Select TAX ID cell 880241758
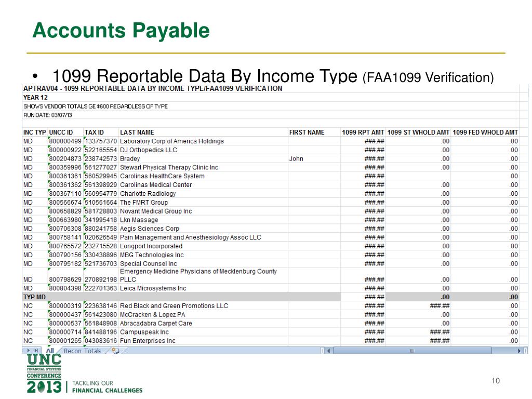532x399 pixels. pyautogui.click(x=101, y=229)
